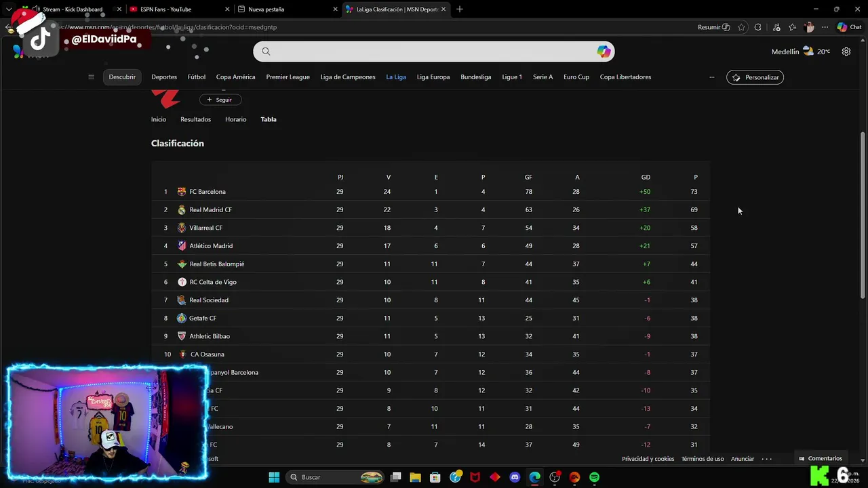Image resolution: width=868 pixels, height=488 pixels.
Task: Open a new browser tab with plus
Action: tap(460, 9)
